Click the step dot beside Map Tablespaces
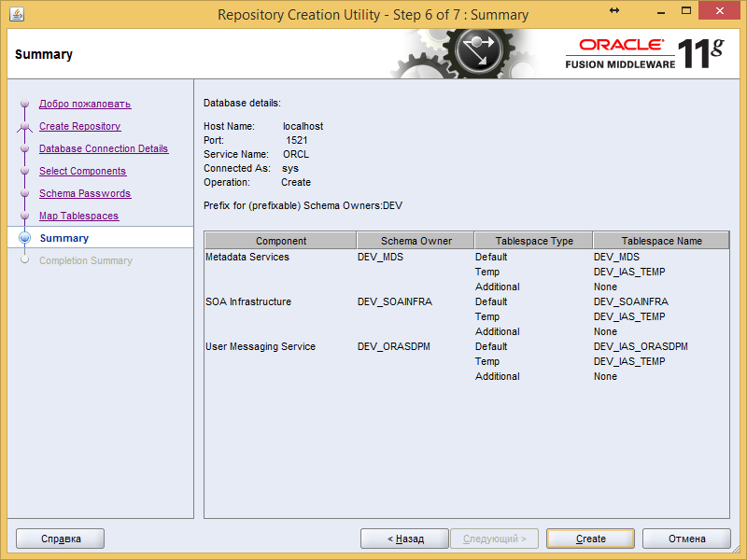The height and width of the screenshot is (560, 747). 25,216
